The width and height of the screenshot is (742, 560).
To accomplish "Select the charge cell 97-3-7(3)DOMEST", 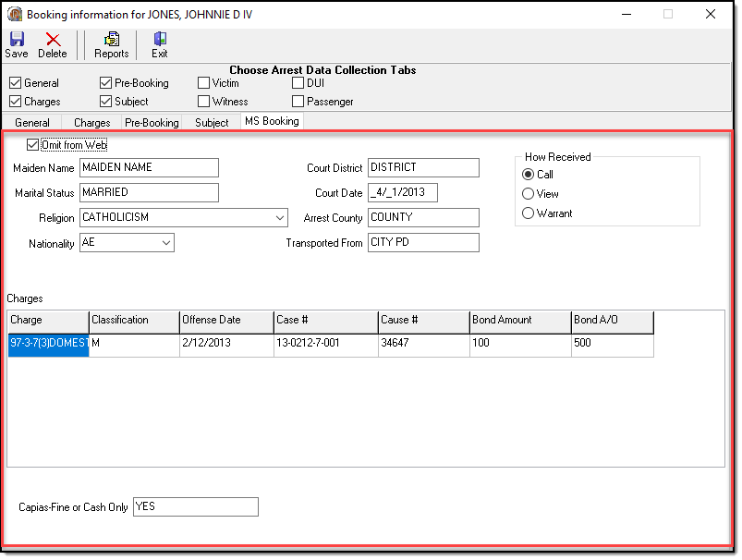I will pos(48,343).
